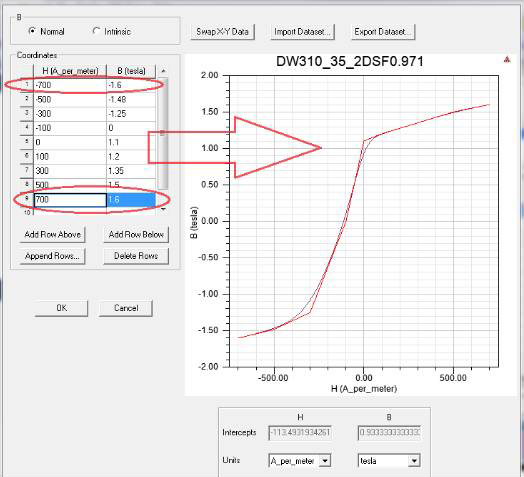Click the Append Rows button
Viewport: 524px width, 477px height.
52,256
